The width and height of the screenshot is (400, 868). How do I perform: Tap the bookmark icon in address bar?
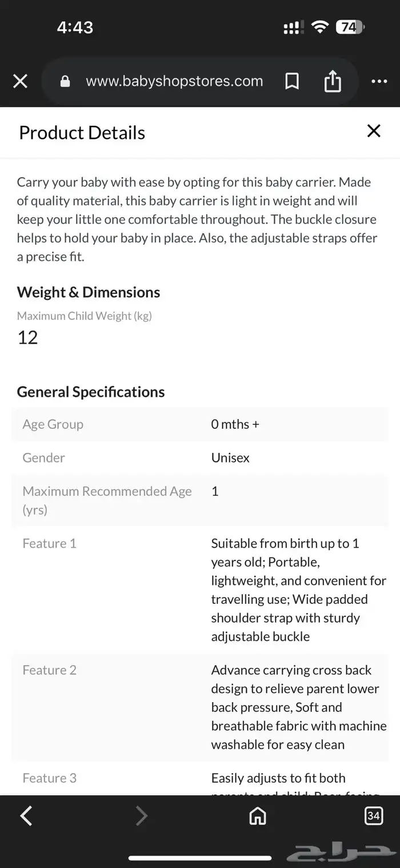(x=292, y=82)
